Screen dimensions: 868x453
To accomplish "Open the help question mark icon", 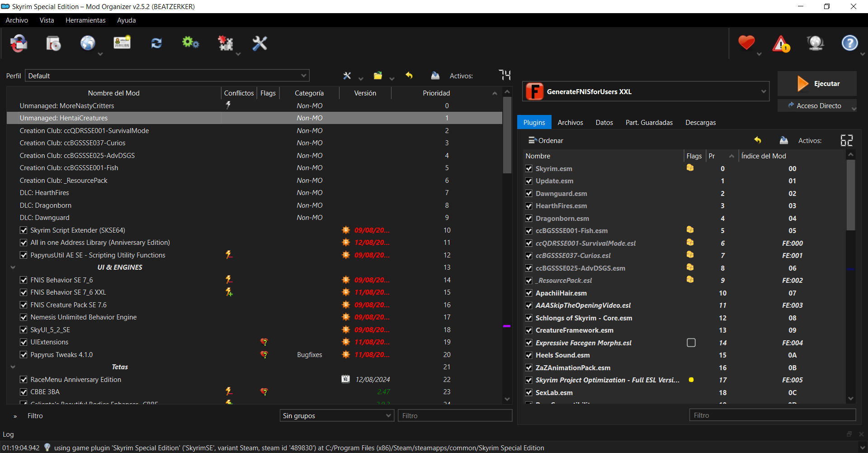I will point(850,43).
